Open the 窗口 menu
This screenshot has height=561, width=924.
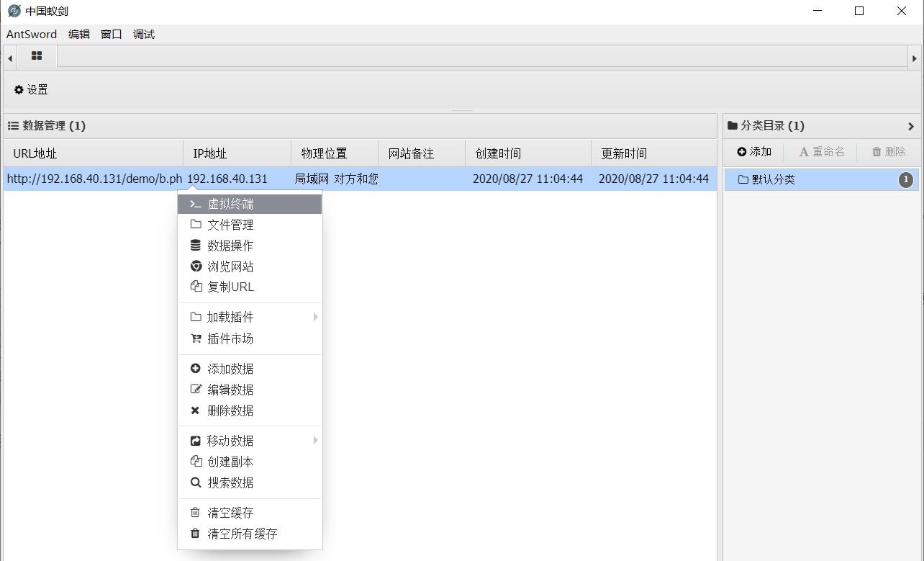click(x=112, y=35)
